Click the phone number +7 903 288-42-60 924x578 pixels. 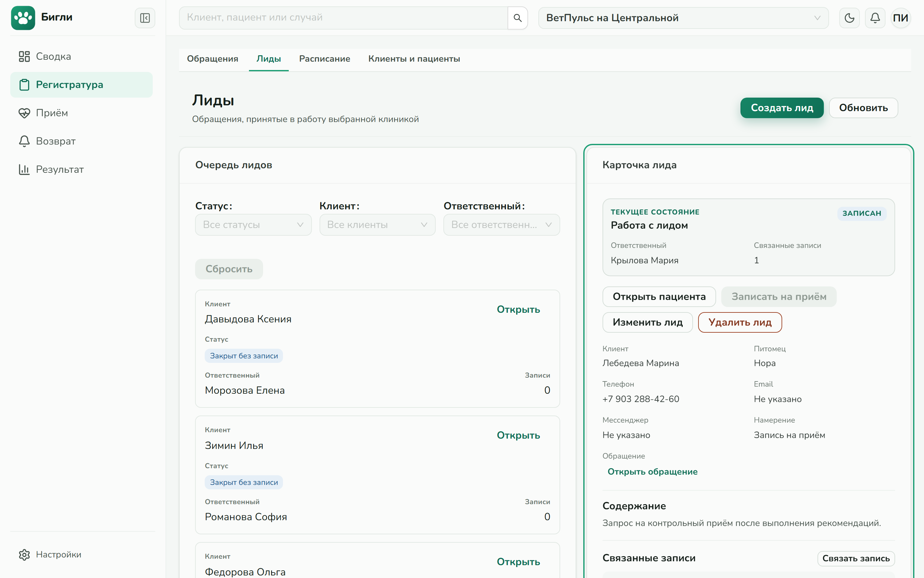coord(641,399)
